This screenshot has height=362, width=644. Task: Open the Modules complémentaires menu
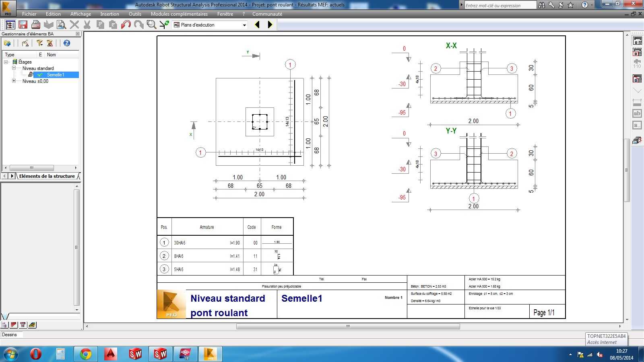tap(179, 14)
